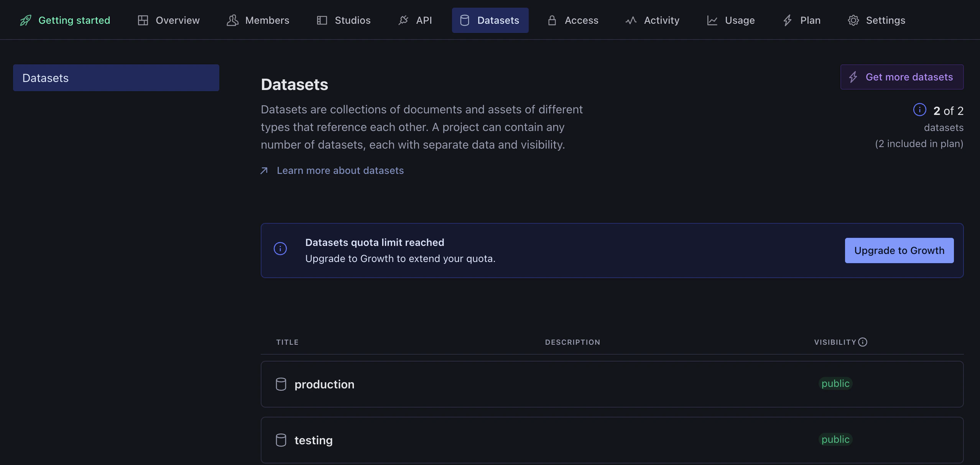
Task: Click the public badge for testing
Action: [835, 439]
